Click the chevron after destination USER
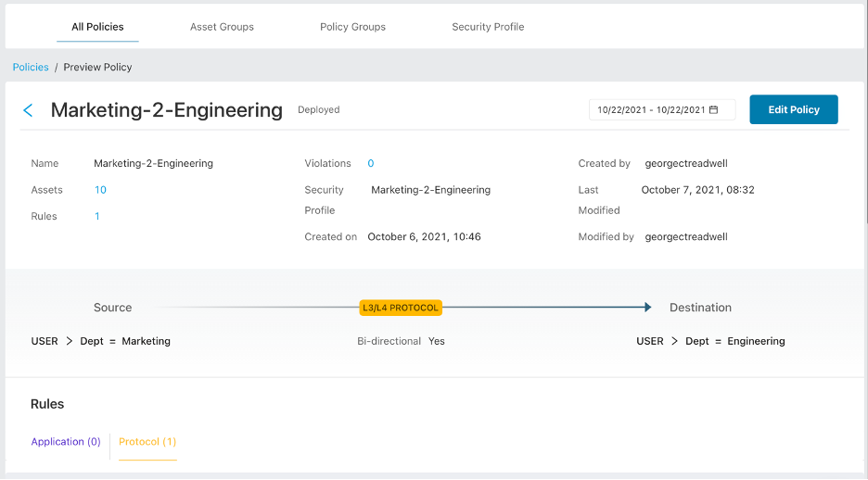The width and height of the screenshot is (868, 480). [x=674, y=341]
